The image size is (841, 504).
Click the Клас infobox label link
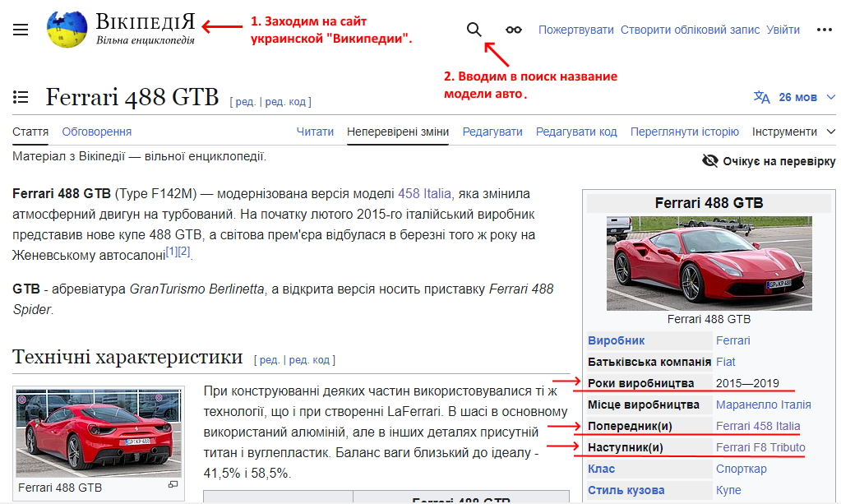point(601,469)
